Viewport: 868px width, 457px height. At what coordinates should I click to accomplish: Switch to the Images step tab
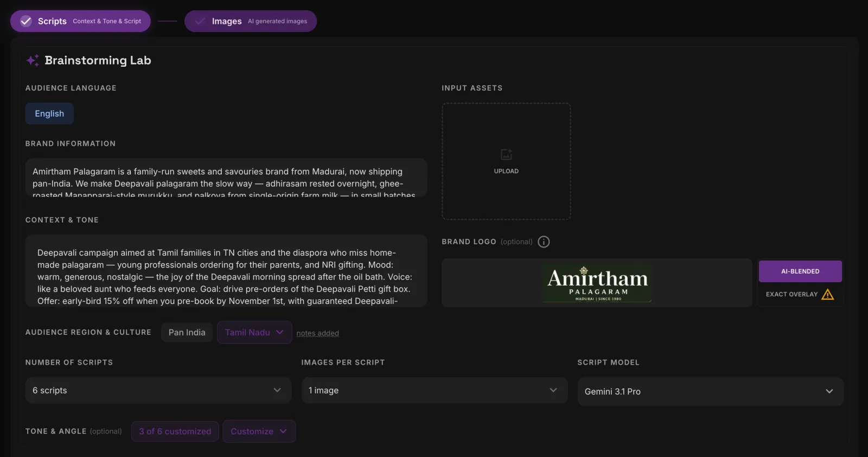[x=251, y=21]
